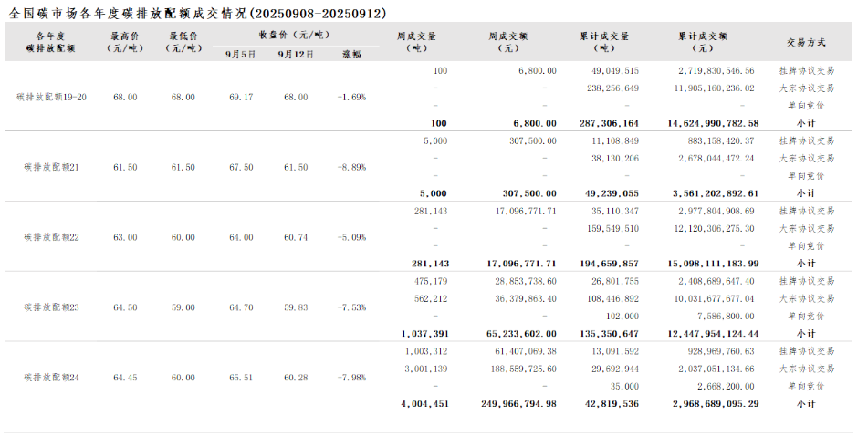Select the 9月5日 closing price subheader
Image resolution: width=868 pixels, height=447 pixels.
click(x=241, y=54)
